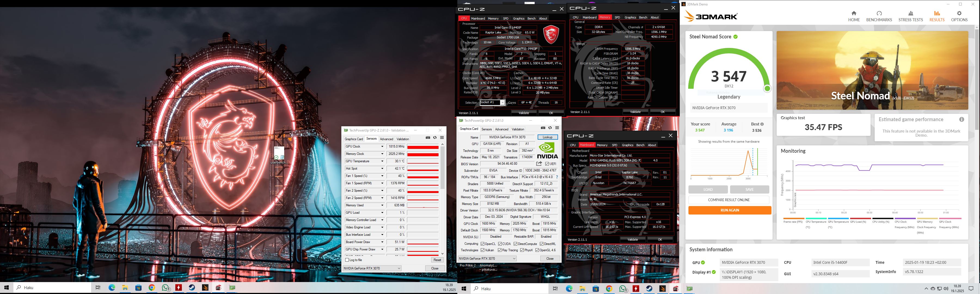The height and width of the screenshot is (294, 980).
Task: Toggle the Ray Tracing checkbox
Action: (500, 250)
